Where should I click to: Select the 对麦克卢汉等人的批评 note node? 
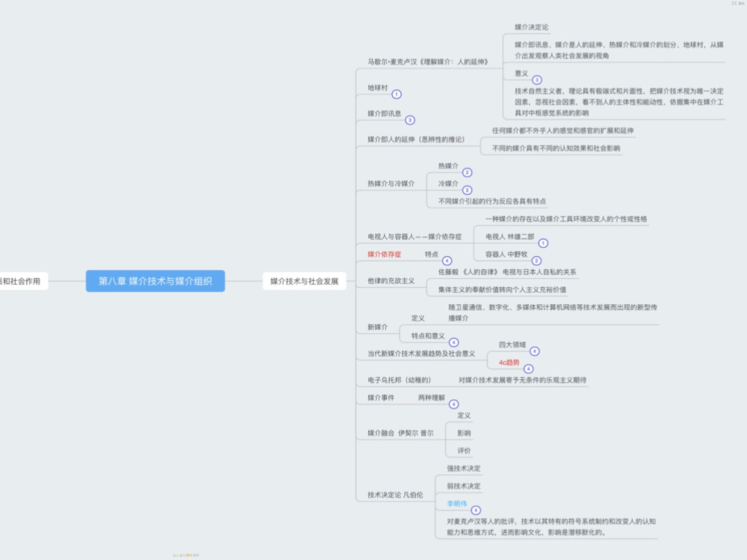551,527
